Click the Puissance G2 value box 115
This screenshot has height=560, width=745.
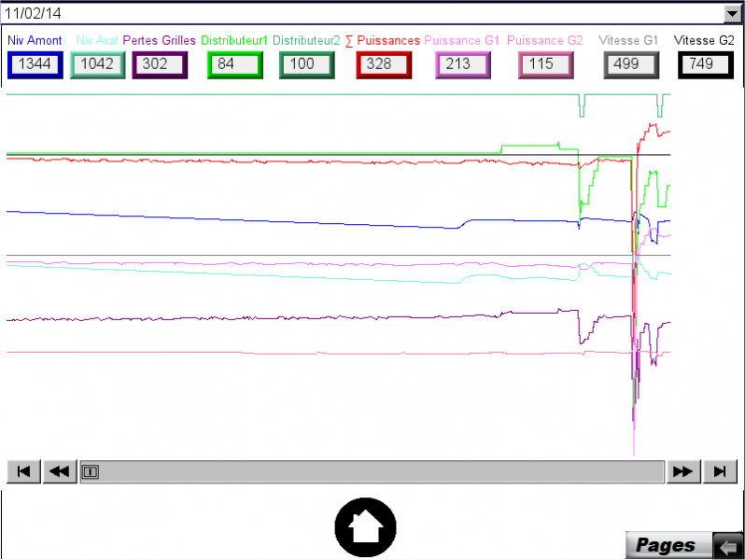542,64
